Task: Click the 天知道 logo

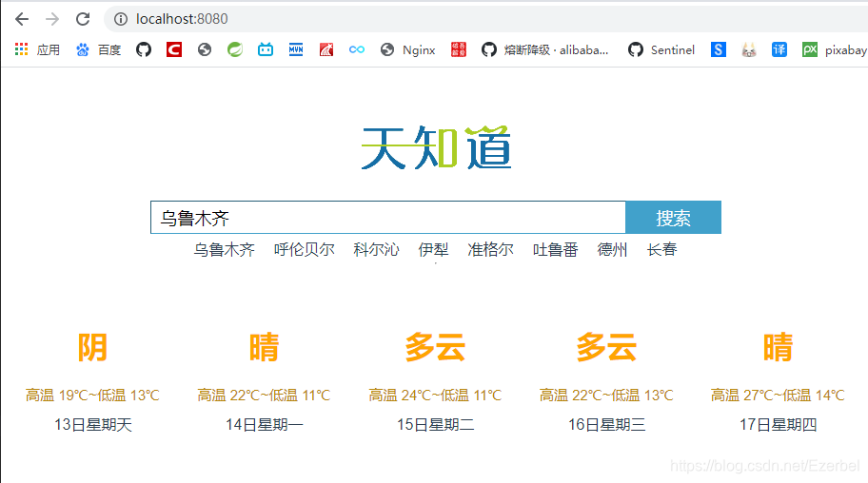Action: click(436, 147)
